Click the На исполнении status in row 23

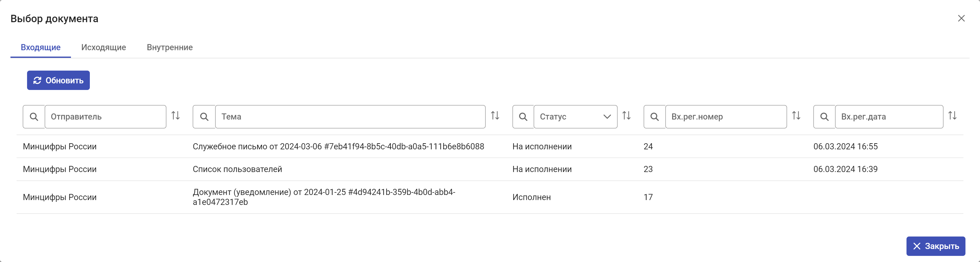pos(542,169)
